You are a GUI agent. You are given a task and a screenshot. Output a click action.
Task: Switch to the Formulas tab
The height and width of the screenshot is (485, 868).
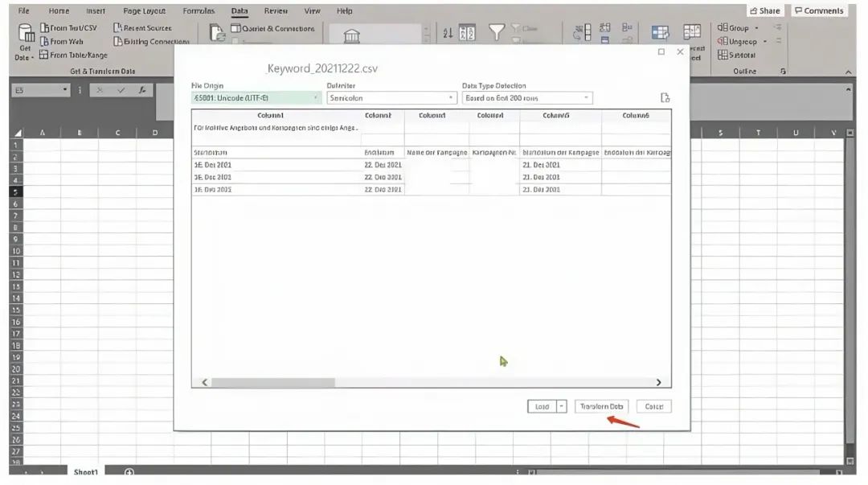[x=199, y=10]
